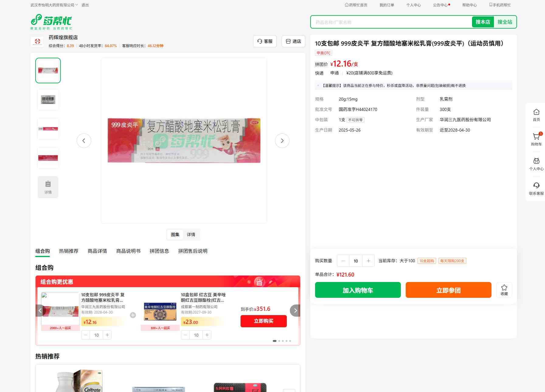The height and width of the screenshot is (392, 545).
Task: Show next product image with right arrow
Action: pos(282,141)
